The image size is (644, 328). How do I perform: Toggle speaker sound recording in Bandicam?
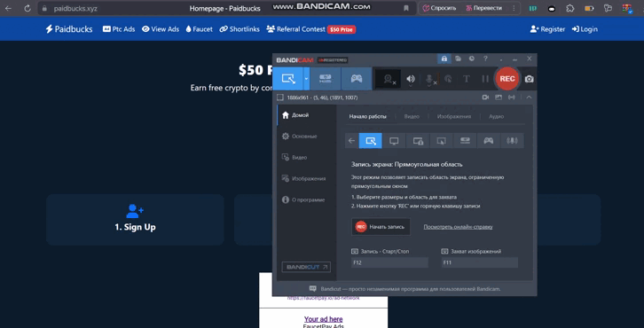(x=411, y=79)
